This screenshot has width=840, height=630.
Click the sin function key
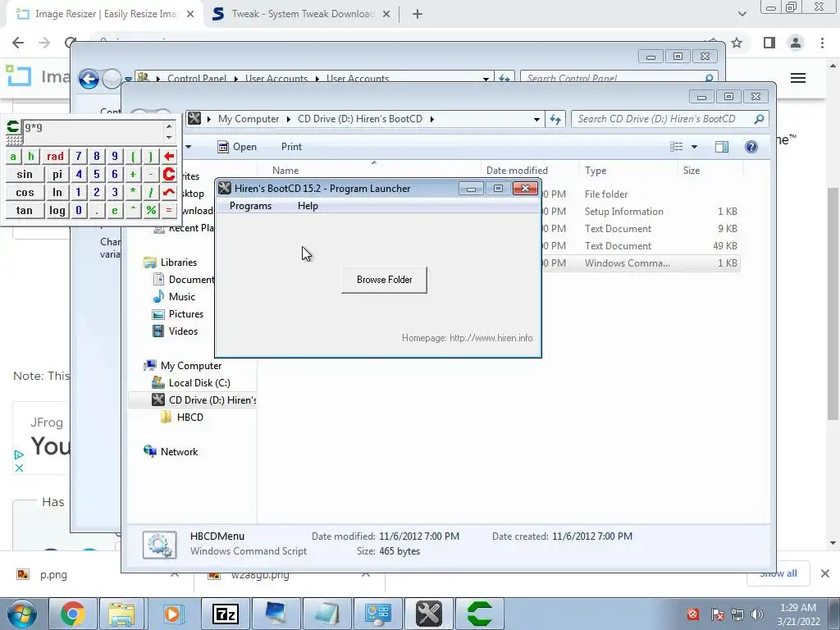(x=25, y=174)
